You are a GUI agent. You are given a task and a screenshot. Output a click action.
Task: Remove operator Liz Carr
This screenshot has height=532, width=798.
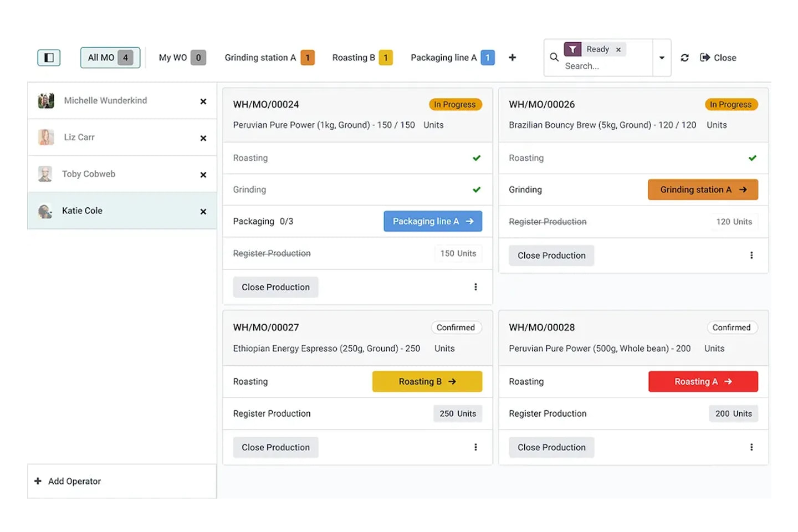pos(203,138)
